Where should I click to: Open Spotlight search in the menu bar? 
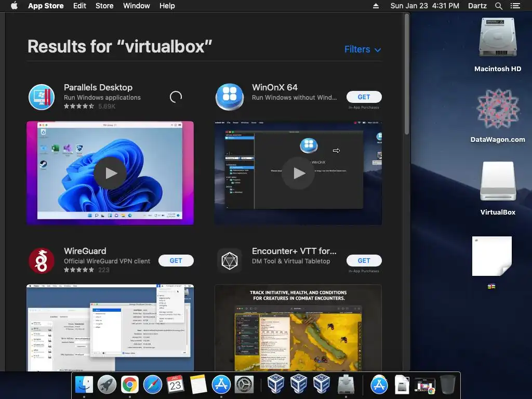(x=498, y=6)
